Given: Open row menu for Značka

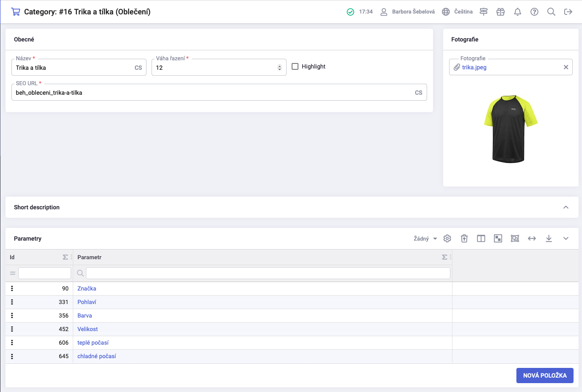Looking at the screenshot, I should (x=12, y=288).
